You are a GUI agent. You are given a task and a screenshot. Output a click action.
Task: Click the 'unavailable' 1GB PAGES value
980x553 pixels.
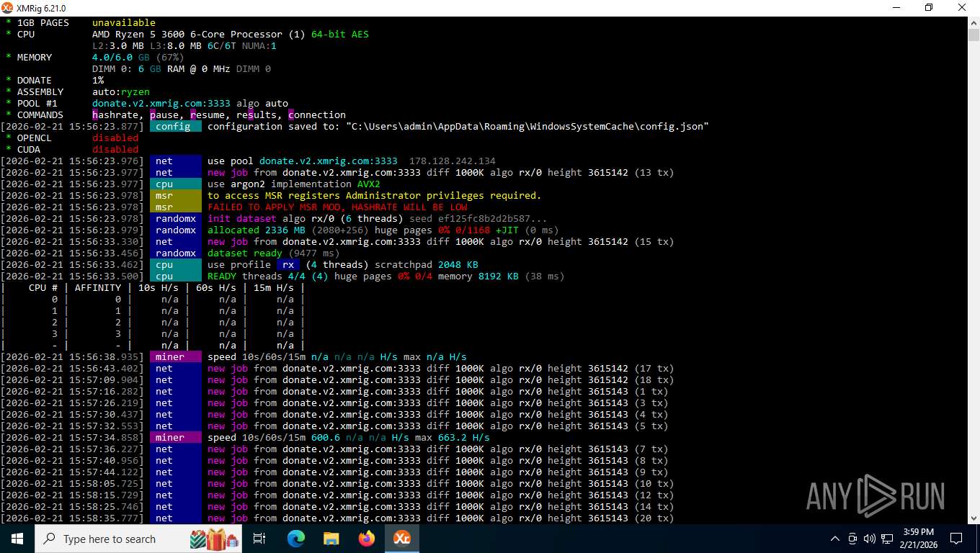(124, 22)
